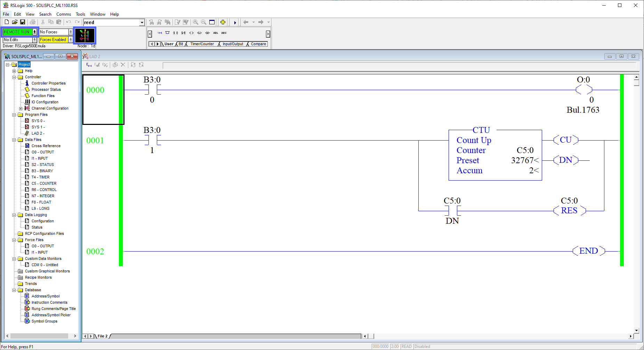The height and width of the screenshot is (350, 644).
Task: Open the C5 - COUNTER data file
Action: [44, 183]
